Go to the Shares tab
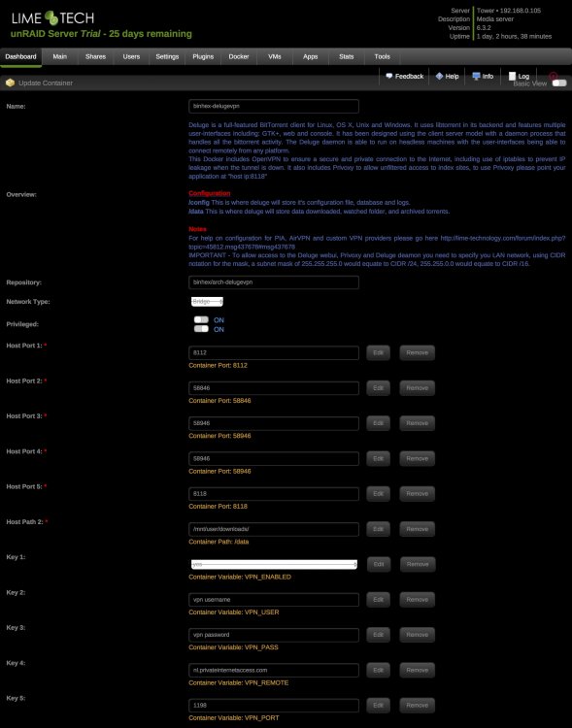572x728 pixels. 95,56
